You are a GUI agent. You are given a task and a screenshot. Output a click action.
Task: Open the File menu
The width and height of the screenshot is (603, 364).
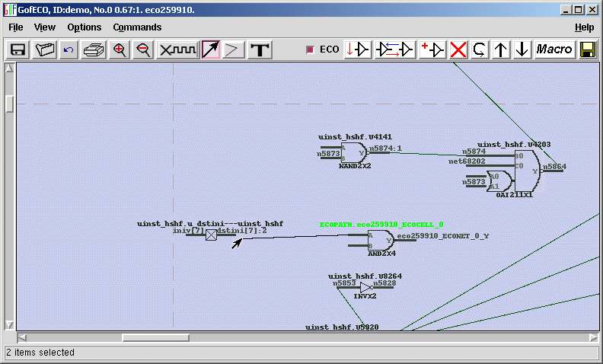tap(16, 27)
